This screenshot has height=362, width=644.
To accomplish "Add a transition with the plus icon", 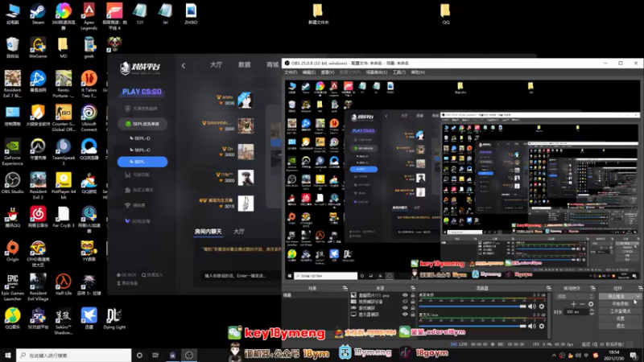I will click(573, 304).
